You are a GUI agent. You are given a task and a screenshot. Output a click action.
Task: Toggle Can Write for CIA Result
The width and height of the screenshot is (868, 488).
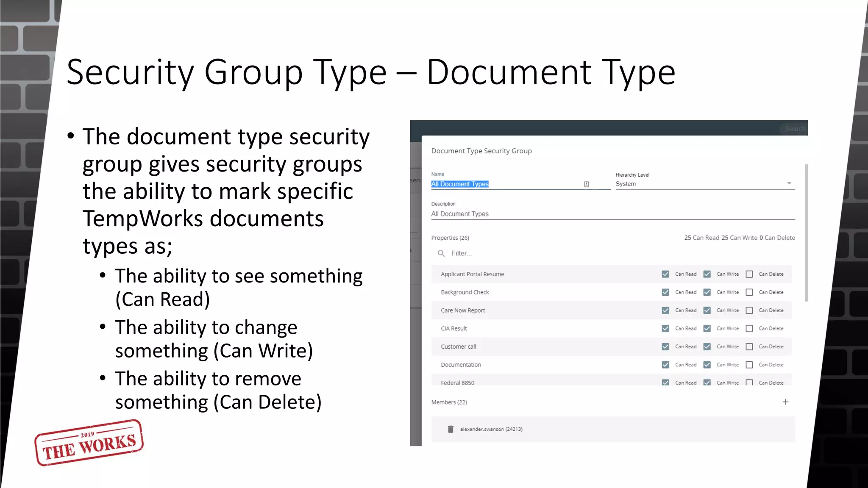point(707,329)
